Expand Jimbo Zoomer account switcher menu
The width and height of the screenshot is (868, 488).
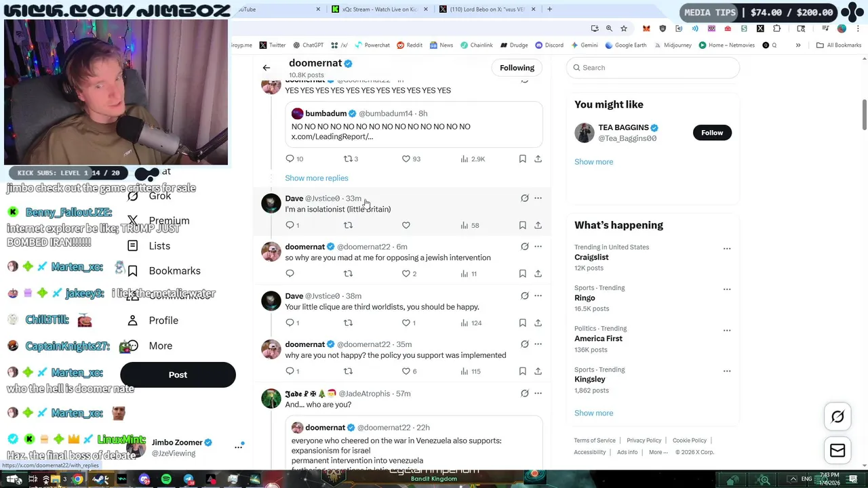239,447
